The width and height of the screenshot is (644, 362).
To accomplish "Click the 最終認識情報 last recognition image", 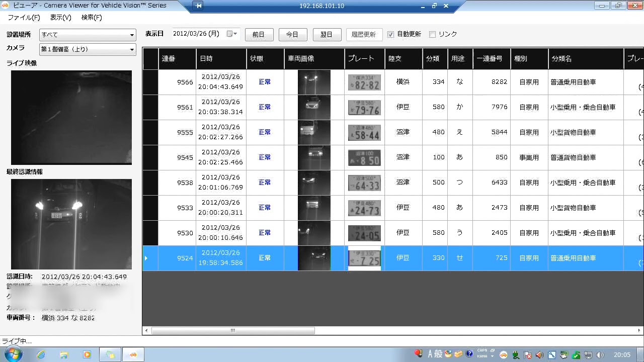I will tap(71, 224).
